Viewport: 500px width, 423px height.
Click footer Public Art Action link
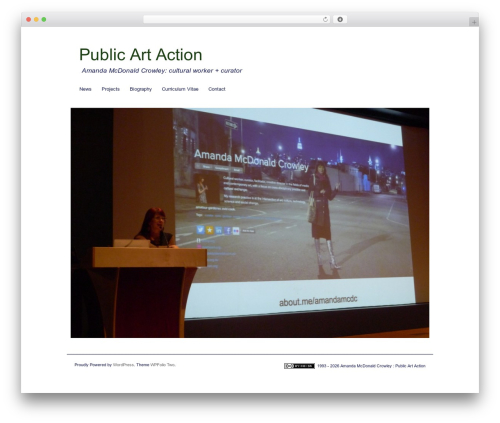[410, 366]
